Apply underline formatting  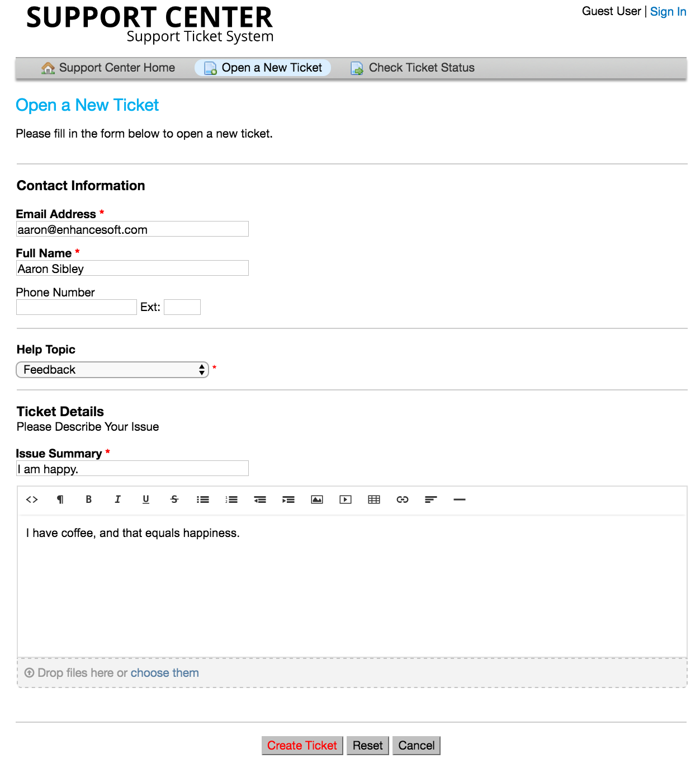146,500
